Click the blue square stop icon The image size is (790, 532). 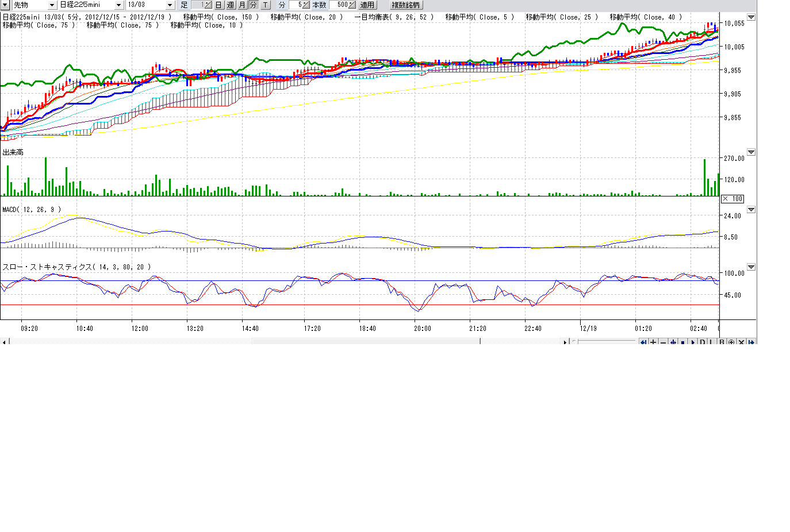pyautogui.click(x=682, y=342)
